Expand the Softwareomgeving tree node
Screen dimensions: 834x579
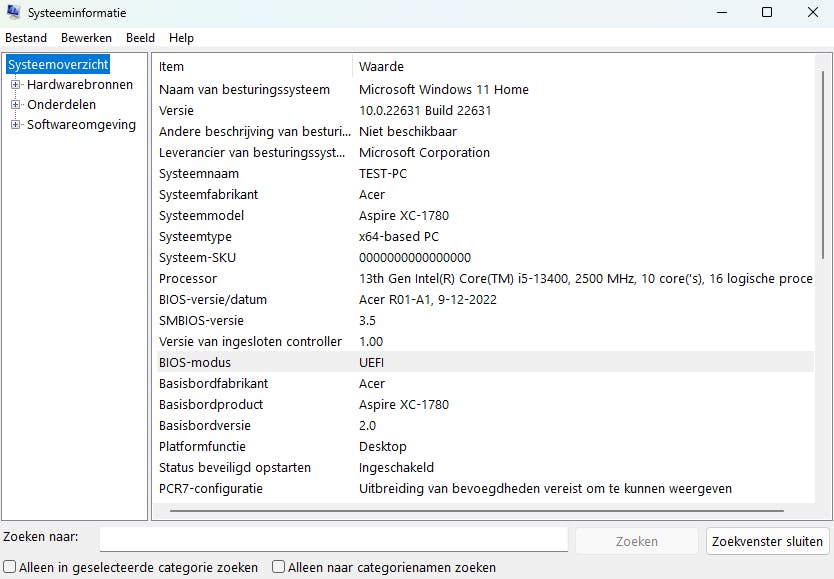(14, 124)
